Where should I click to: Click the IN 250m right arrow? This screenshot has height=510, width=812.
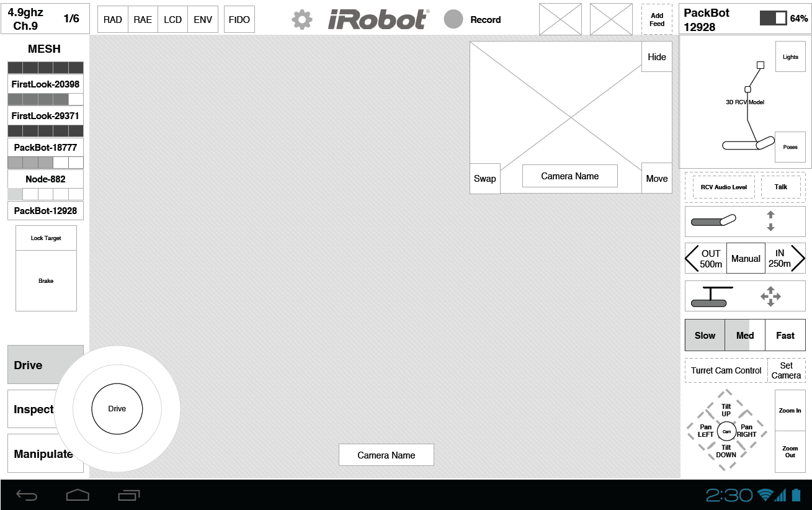pos(785,258)
